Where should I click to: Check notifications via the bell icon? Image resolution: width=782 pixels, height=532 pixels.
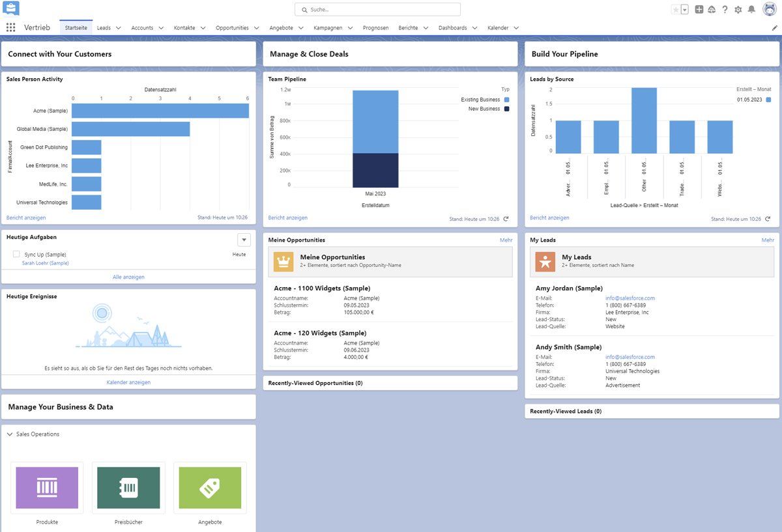(x=752, y=9)
